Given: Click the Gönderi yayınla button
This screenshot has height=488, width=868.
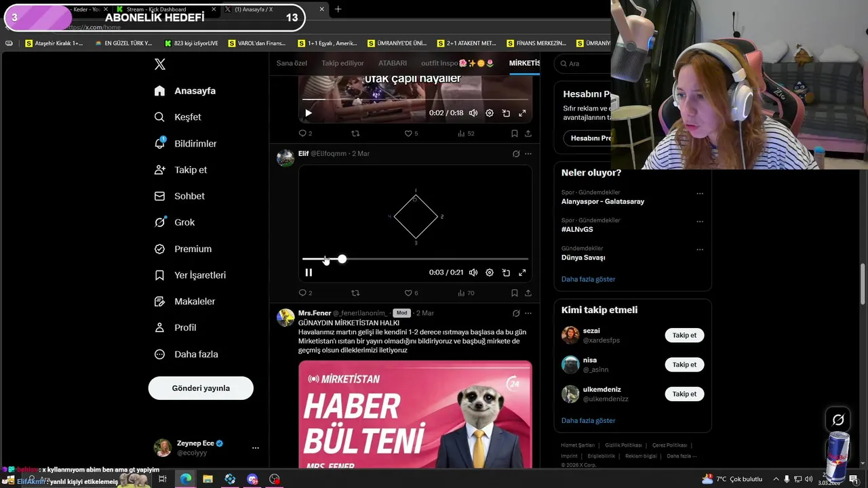Looking at the screenshot, I should [x=201, y=388].
